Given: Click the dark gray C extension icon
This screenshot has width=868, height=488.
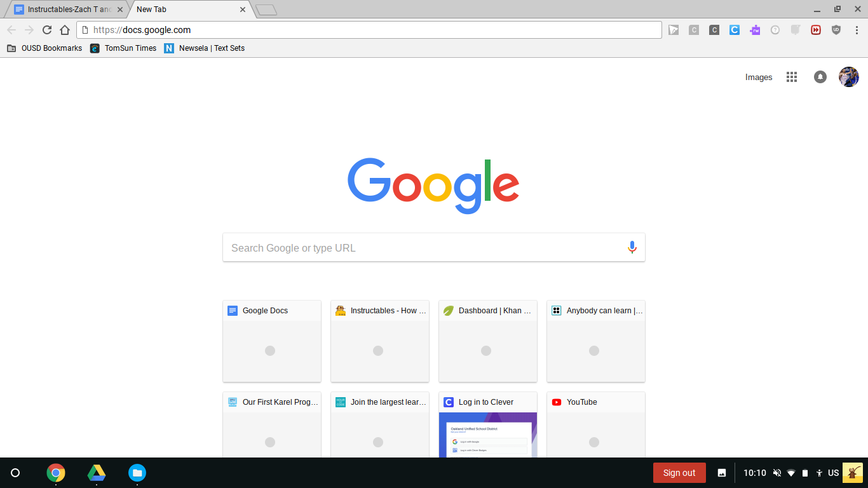Looking at the screenshot, I should tap(714, 30).
